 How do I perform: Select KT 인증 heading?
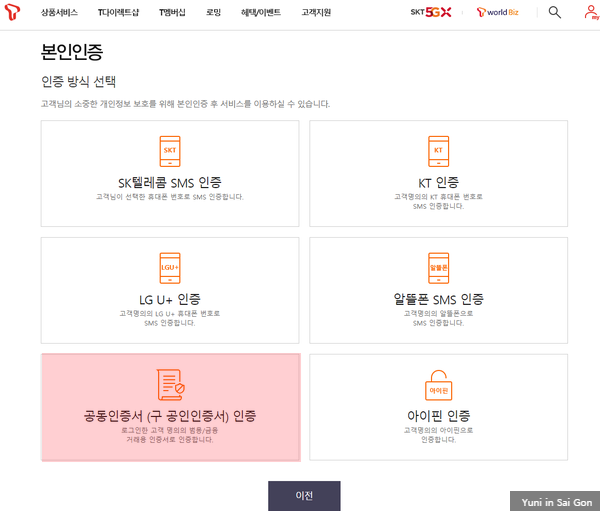(439, 183)
